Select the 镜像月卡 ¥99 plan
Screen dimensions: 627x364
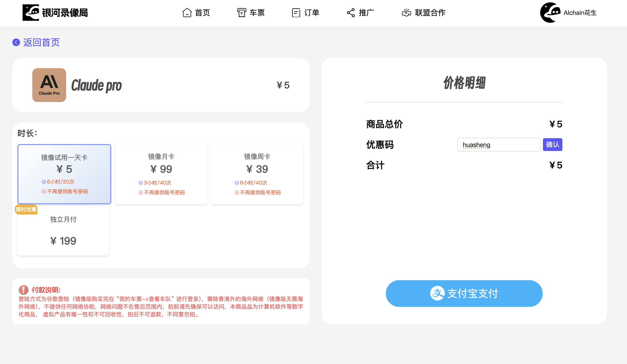(x=161, y=174)
